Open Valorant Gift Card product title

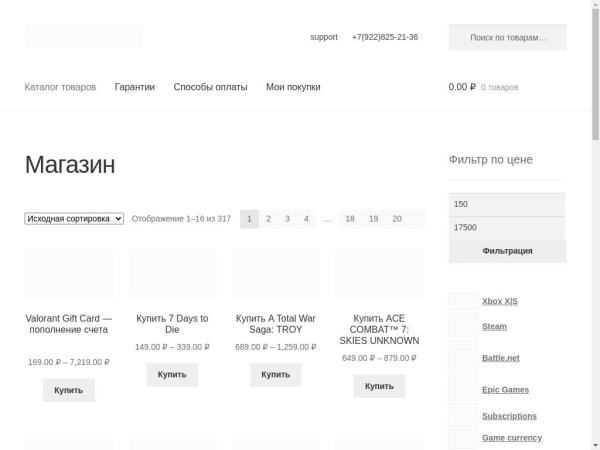click(69, 324)
